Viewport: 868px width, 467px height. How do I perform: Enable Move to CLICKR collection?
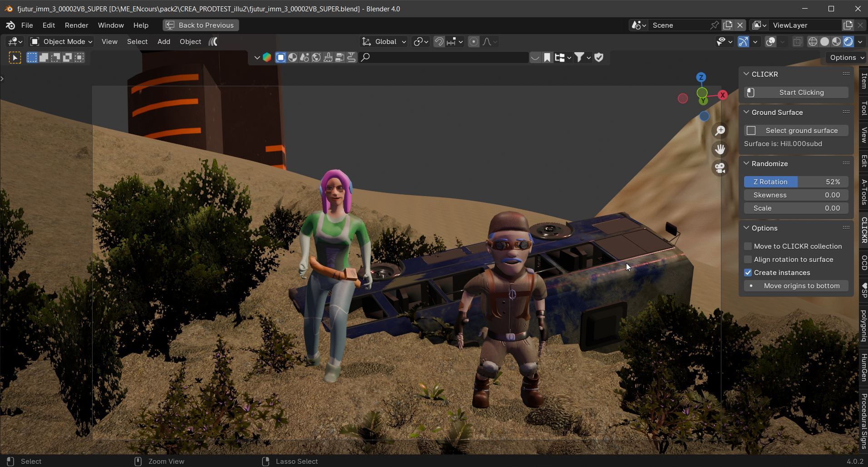(748, 246)
